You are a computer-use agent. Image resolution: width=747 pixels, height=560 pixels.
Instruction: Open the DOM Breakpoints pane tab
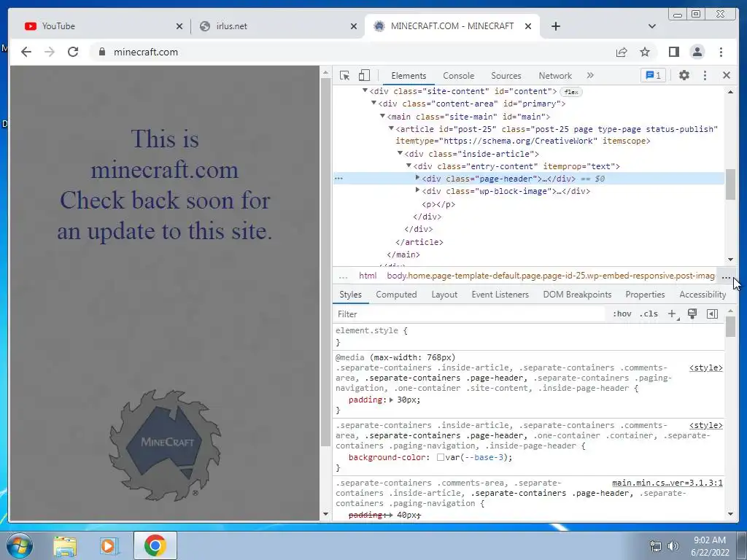pos(577,295)
